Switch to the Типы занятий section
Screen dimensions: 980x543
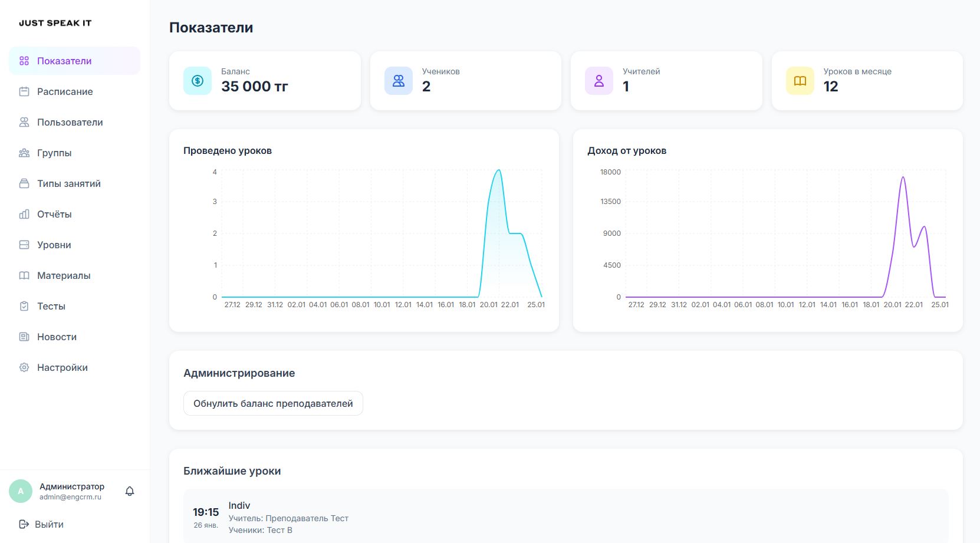[x=68, y=183]
